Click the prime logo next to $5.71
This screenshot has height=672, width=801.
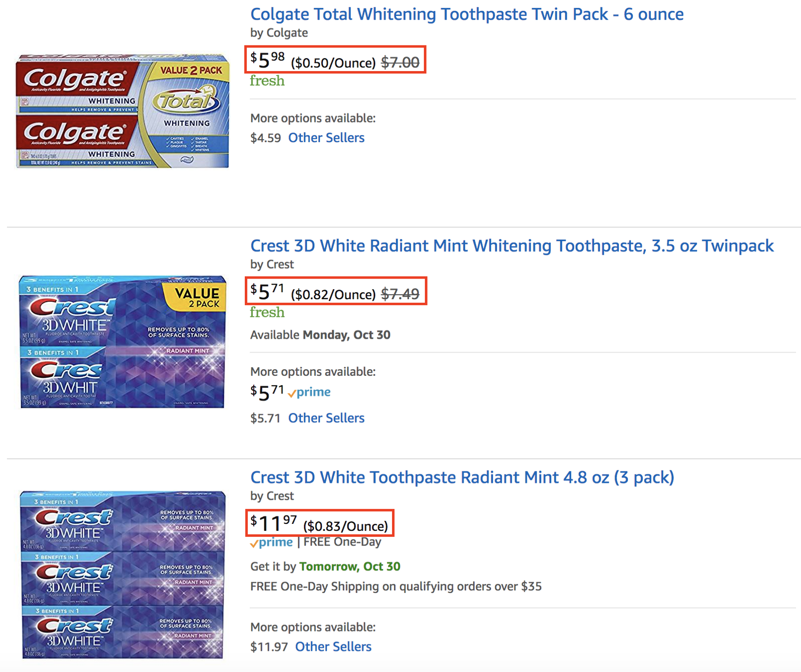tap(309, 392)
